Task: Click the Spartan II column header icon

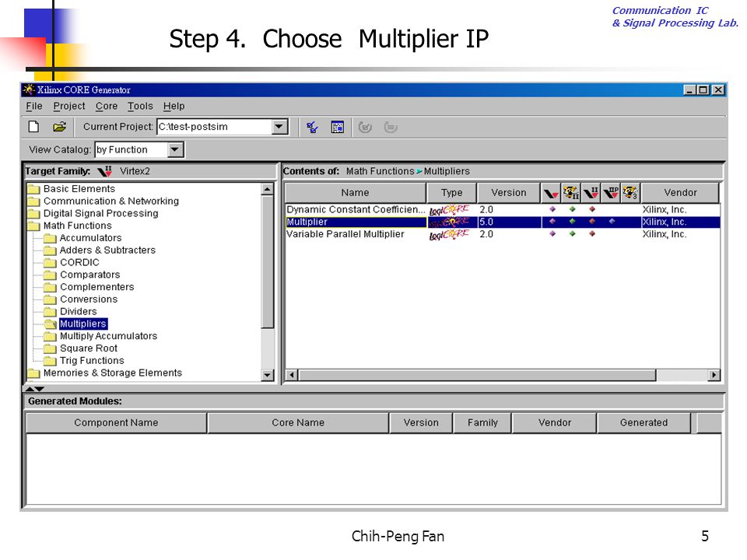Action: pyautogui.click(x=570, y=193)
